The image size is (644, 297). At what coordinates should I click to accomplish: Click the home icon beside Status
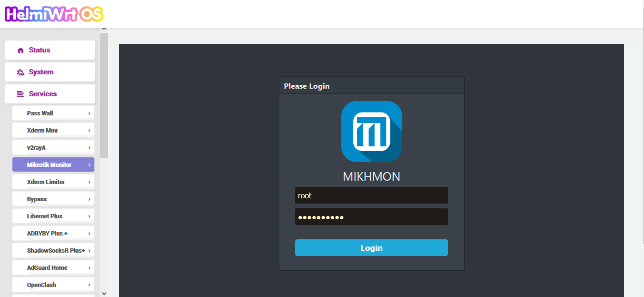click(20, 50)
